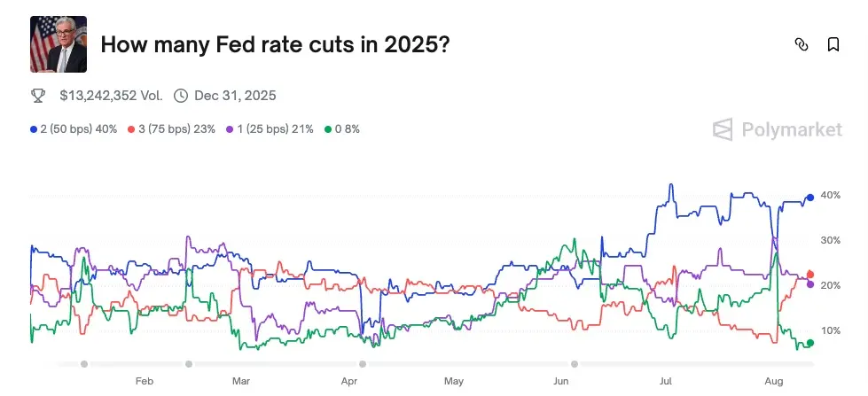Click the green endpoint dot on chart

[x=810, y=344]
